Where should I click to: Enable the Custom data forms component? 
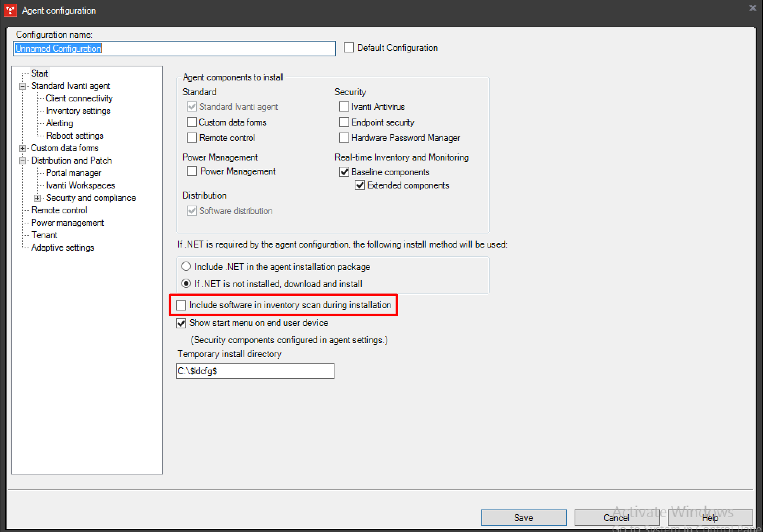(x=192, y=122)
